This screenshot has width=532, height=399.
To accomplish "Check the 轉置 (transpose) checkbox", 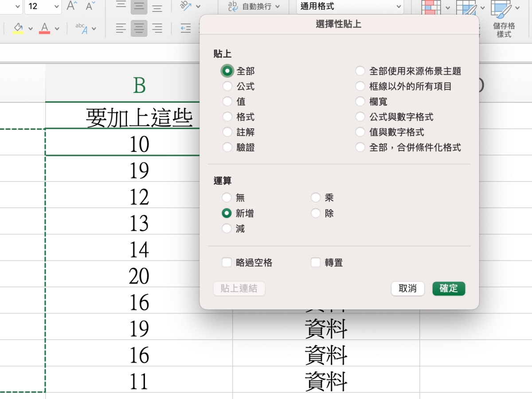I will pyautogui.click(x=316, y=263).
